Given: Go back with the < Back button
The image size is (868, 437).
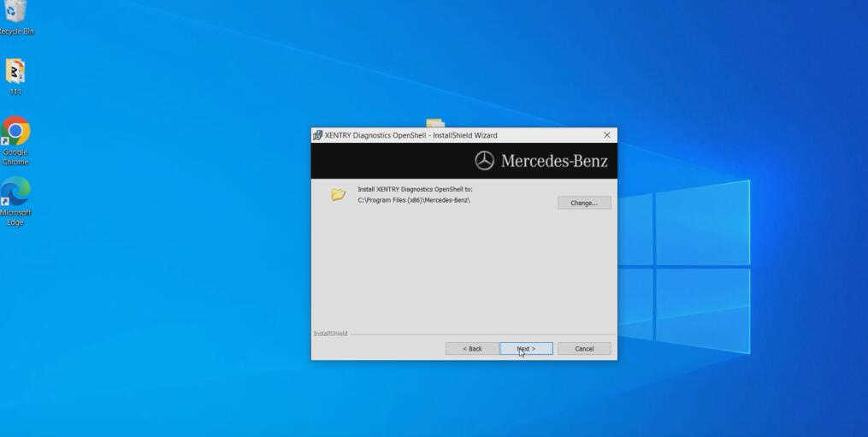Looking at the screenshot, I should [472, 348].
